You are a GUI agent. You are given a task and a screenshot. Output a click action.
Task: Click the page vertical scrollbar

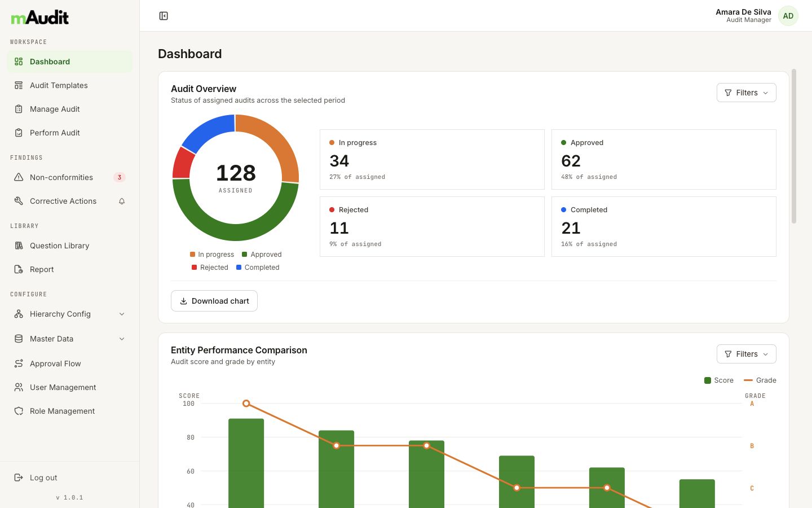(x=794, y=146)
